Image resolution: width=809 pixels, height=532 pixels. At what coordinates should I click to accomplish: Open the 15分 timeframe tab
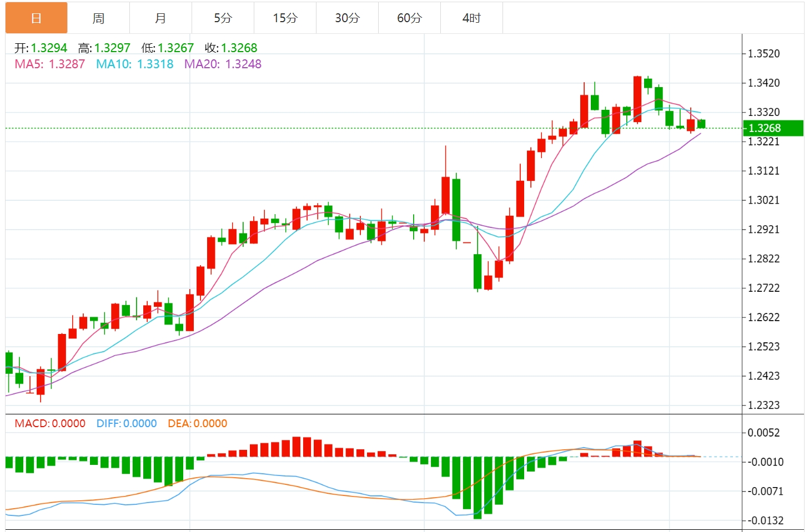coord(285,18)
